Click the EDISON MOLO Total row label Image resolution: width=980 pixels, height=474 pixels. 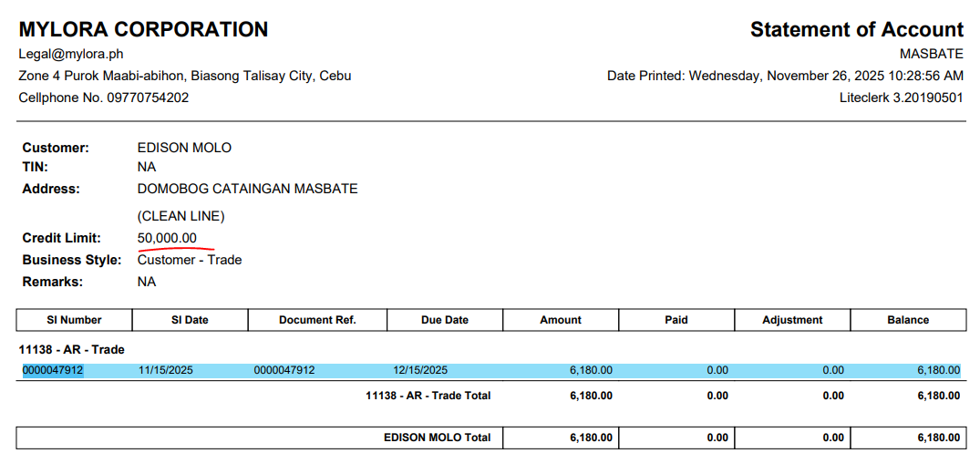437,438
